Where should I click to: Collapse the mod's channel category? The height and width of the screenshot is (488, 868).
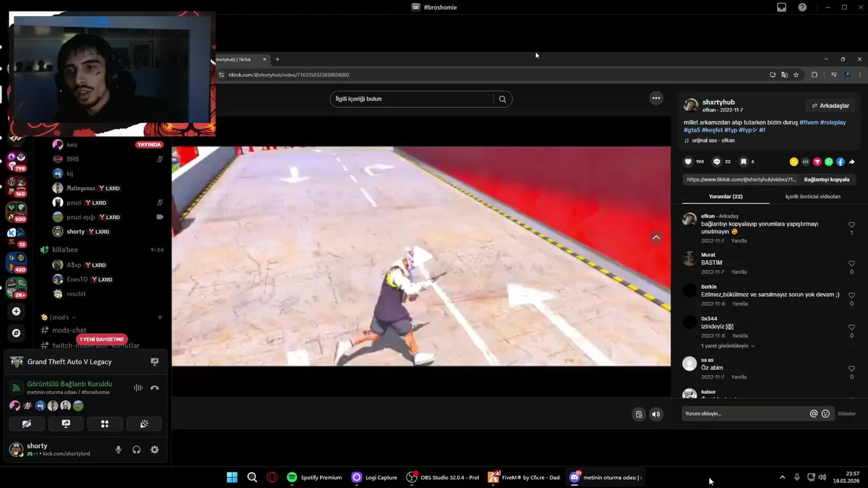point(58,317)
